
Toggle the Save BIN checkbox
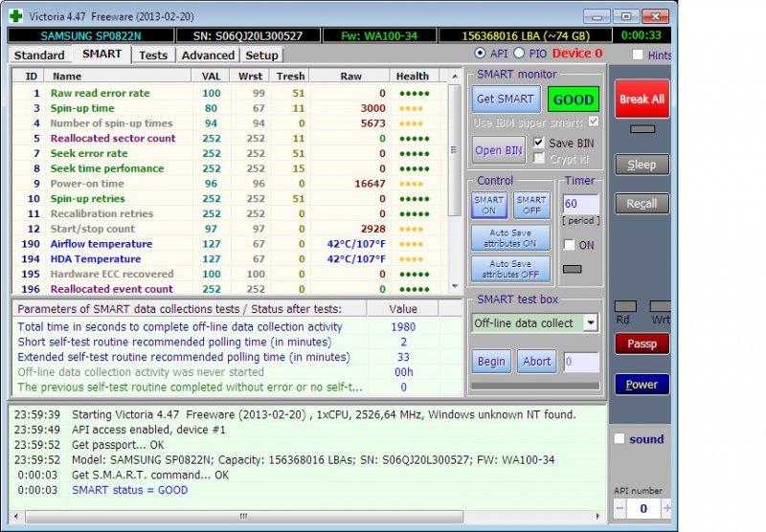click(x=539, y=143)
